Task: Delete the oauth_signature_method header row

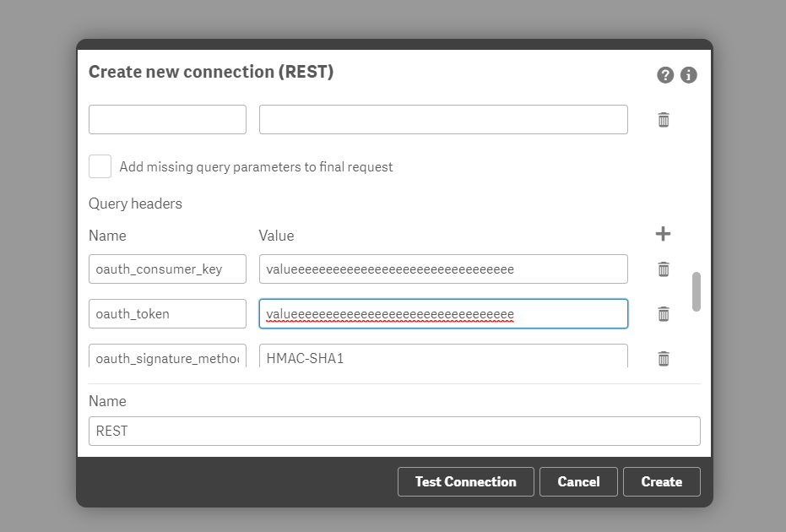Action: pyautogui.click(x=664, y=358)
